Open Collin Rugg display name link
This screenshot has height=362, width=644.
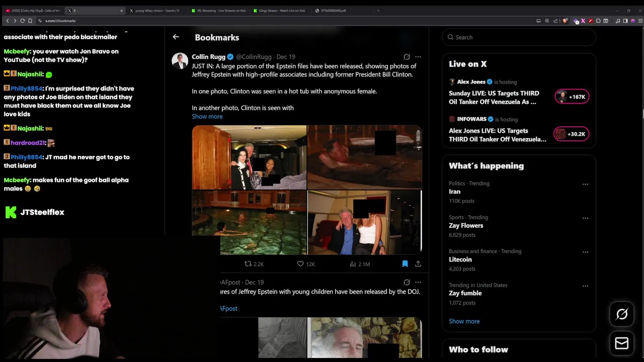(x=208, y=57)
